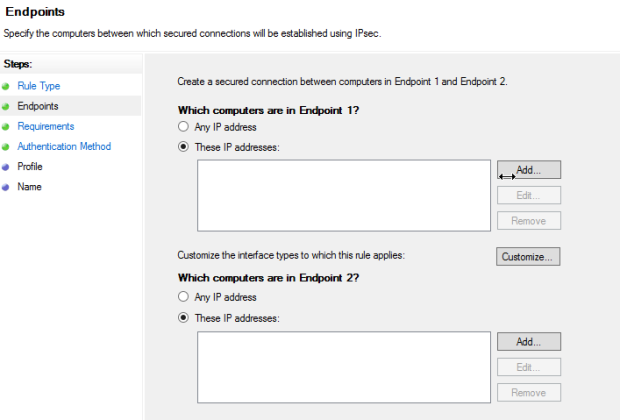Click the blue bullet beside Name step
Image resolution: width=620 pixels, height=420 pixels.
tap(6, 187)
